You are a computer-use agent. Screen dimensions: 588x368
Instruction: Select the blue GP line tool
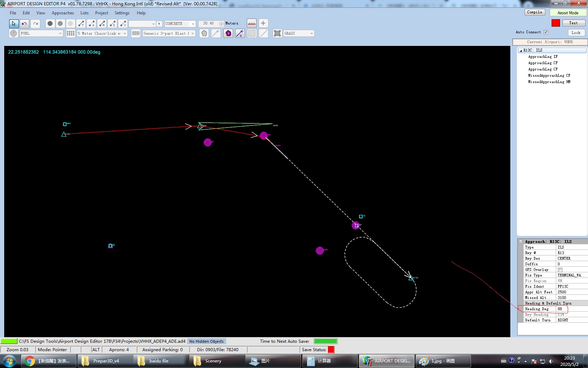click(x=240, y=33)
